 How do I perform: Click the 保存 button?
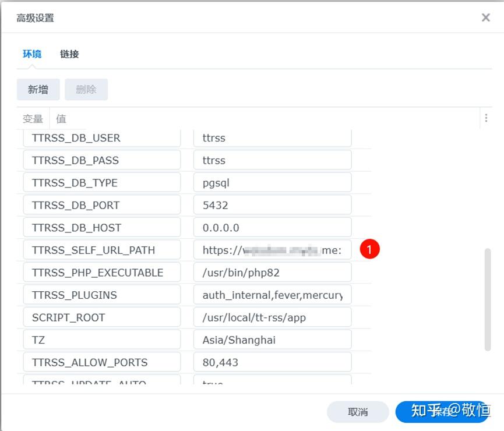click(x=443, y=412)
